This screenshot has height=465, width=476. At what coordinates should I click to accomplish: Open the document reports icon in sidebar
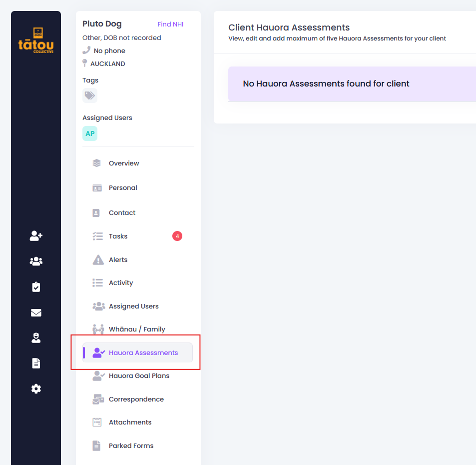point(36,363)
